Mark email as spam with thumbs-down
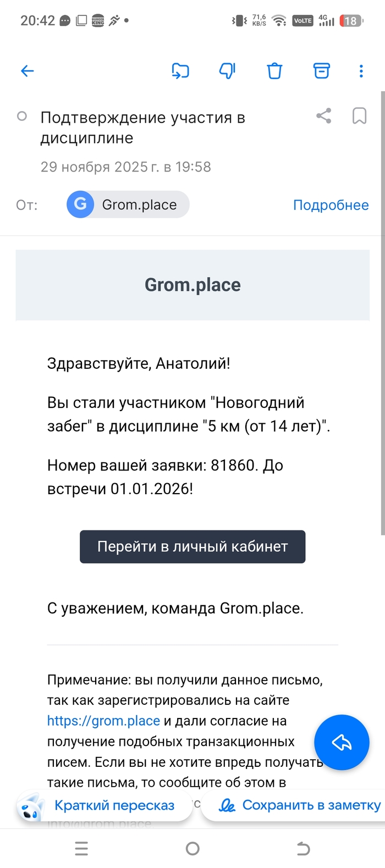Viewport: 385px width, 868px height. (x=227, y=71)
